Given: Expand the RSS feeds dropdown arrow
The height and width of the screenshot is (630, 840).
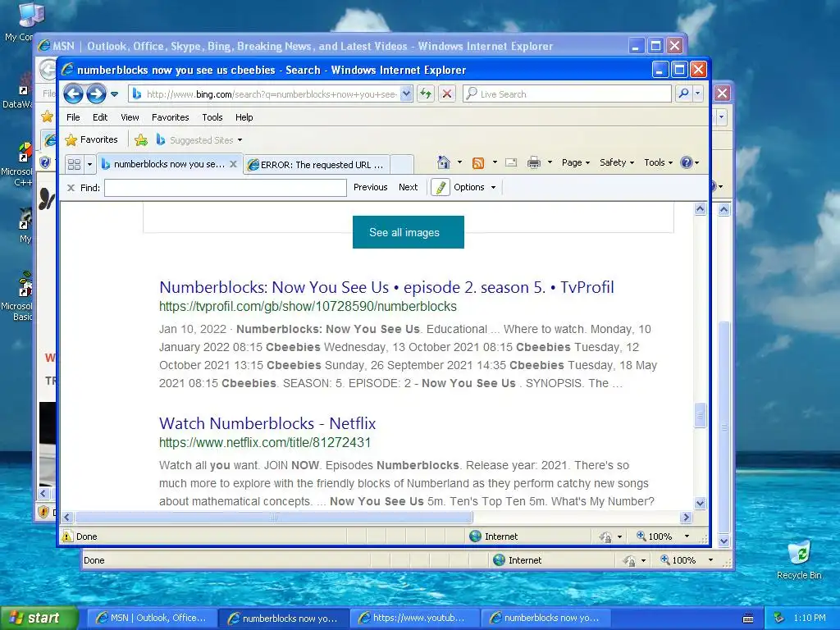Looking at the screenshot, I should 495,162.
